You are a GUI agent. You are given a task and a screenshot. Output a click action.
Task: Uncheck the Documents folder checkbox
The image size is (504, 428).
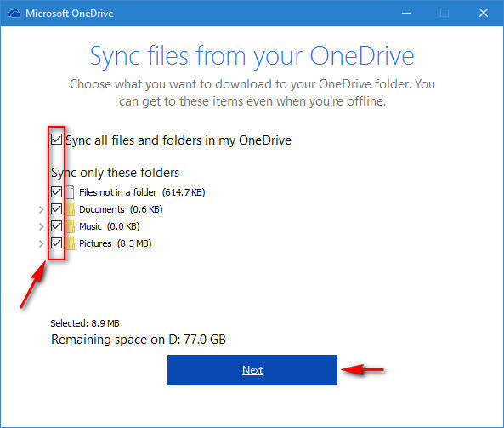coord(57,208)
